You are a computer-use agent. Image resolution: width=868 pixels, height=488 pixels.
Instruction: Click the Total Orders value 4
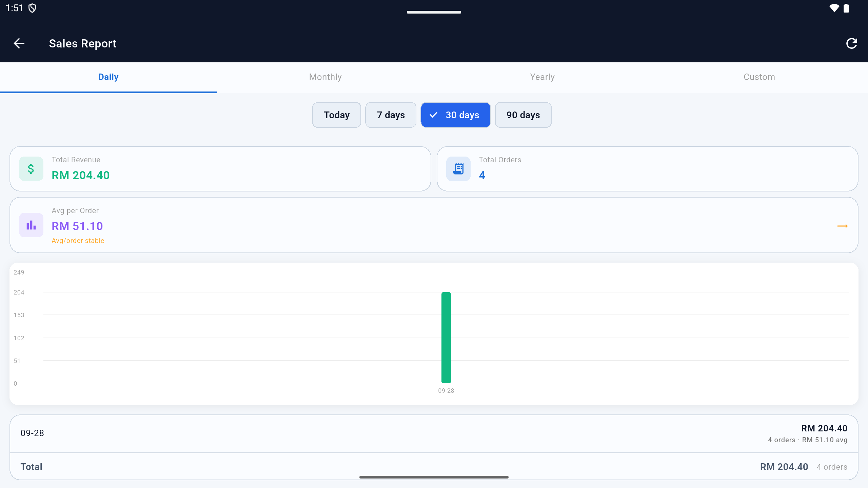(482, 175)
